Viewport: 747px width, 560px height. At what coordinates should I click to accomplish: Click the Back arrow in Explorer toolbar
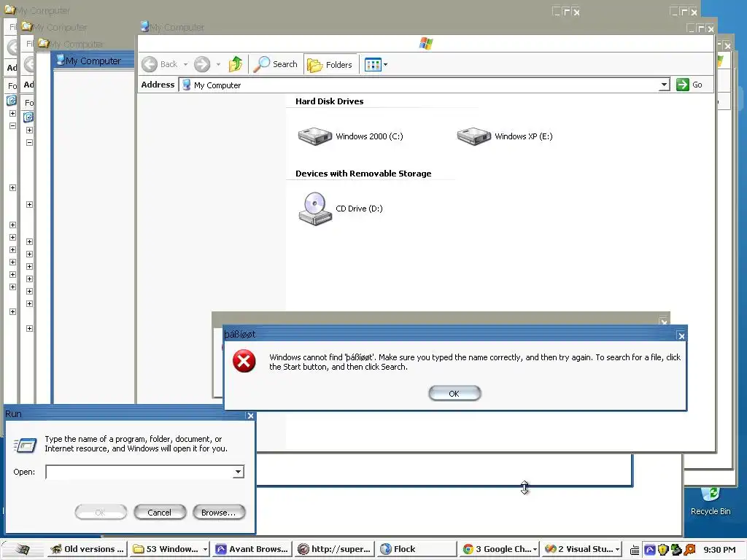150,64
